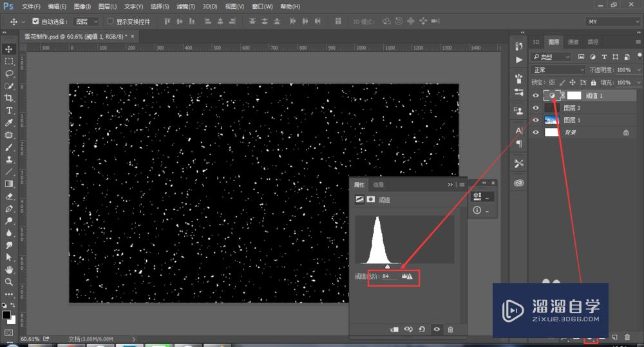
Task: Filter layers by adjustment type icon
Action: pos(592,57)
